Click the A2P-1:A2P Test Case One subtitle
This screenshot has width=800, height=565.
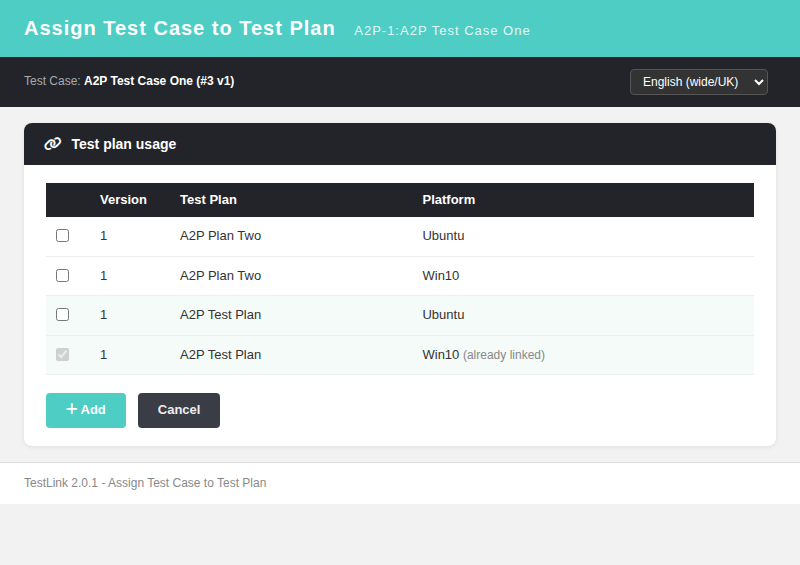pyautogui.click(x=442, y=31)
